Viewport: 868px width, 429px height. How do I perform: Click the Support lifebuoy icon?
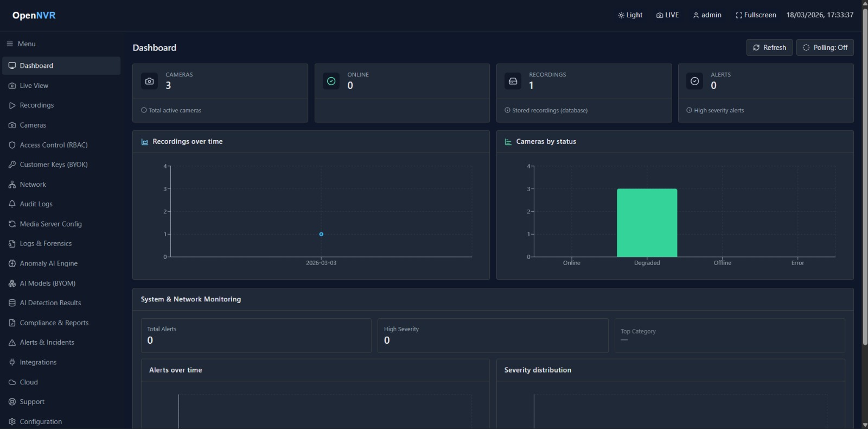click(12, 402)
